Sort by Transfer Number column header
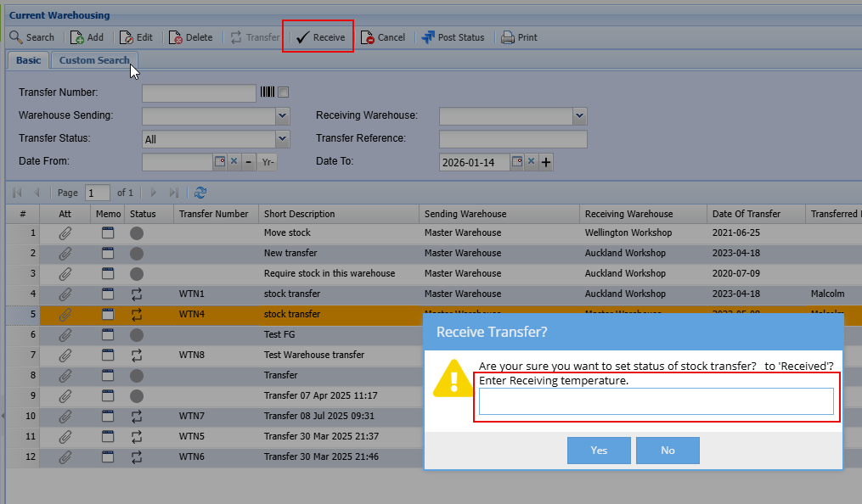862x504 pixels. click(x=216, y=214)
